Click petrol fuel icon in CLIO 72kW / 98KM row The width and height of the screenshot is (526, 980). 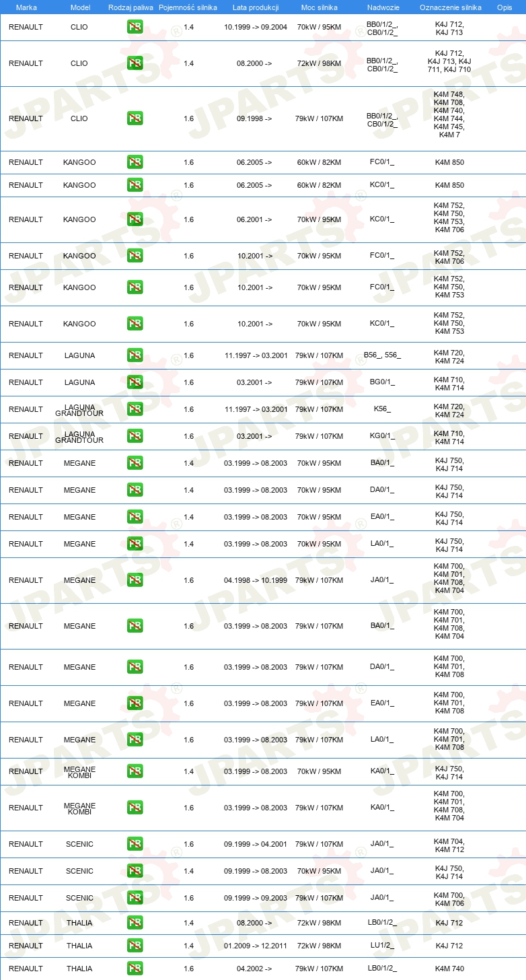click(135, 63)
